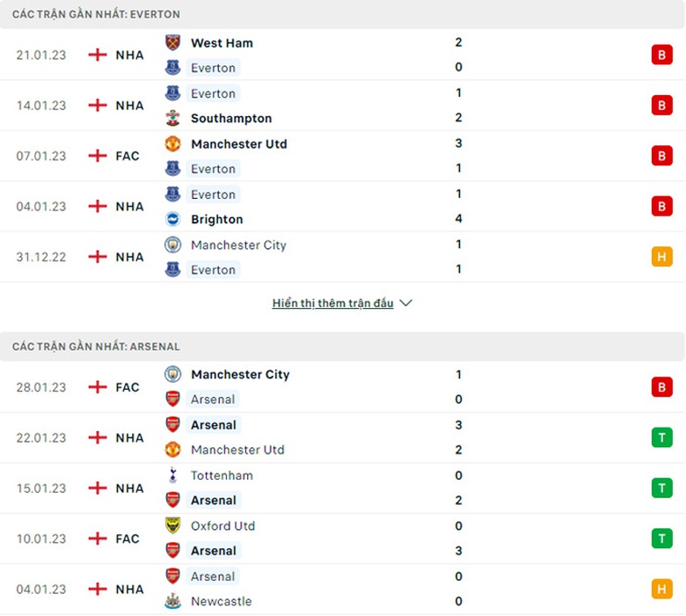This screenshot has height=616, width=686.
Task: Select the 'Các trận gần nhất: Arsenal' header
Action: pos(96,347)
